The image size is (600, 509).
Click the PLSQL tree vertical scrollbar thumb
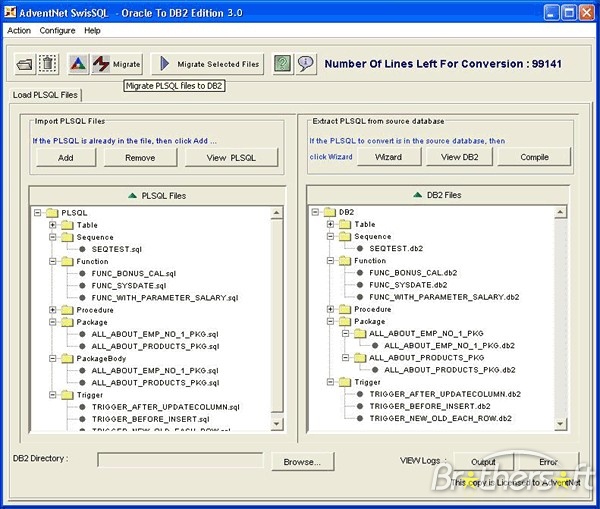click(x=277, y=316)
